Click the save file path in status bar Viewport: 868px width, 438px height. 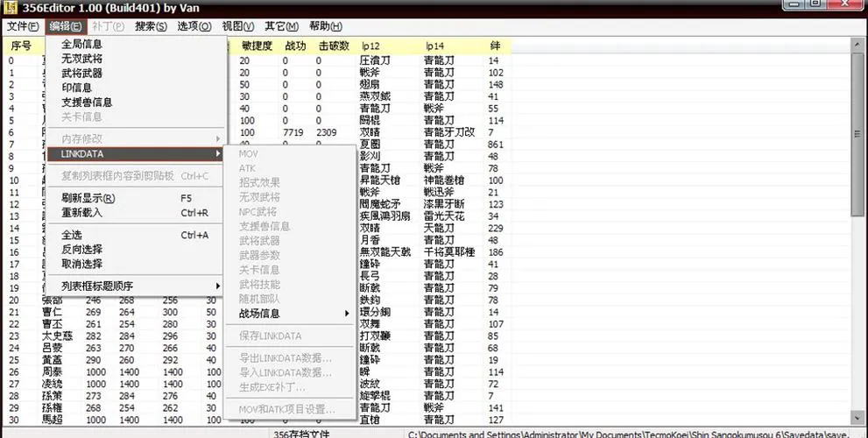coord(628,434)
